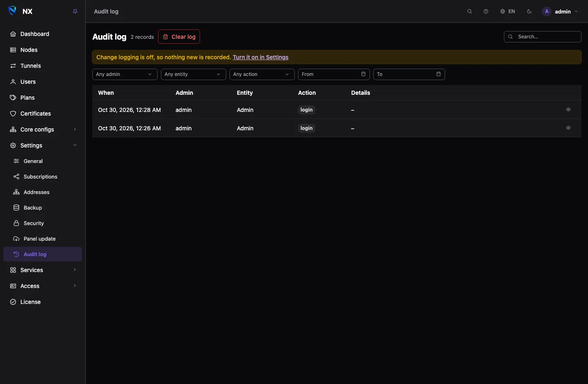
Task: Click the Backup database icon
Action: tap(16, 208)
